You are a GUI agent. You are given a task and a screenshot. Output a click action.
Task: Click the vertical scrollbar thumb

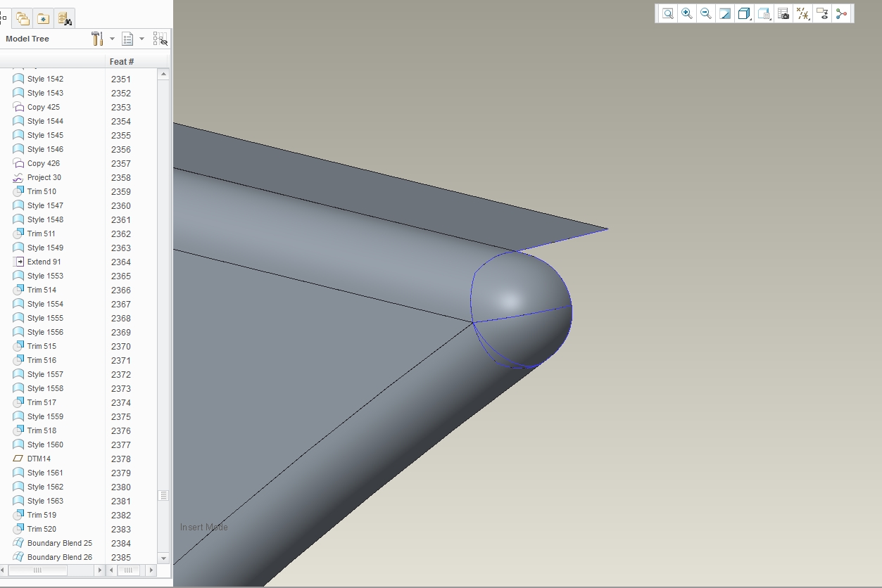tap(163, 495)
